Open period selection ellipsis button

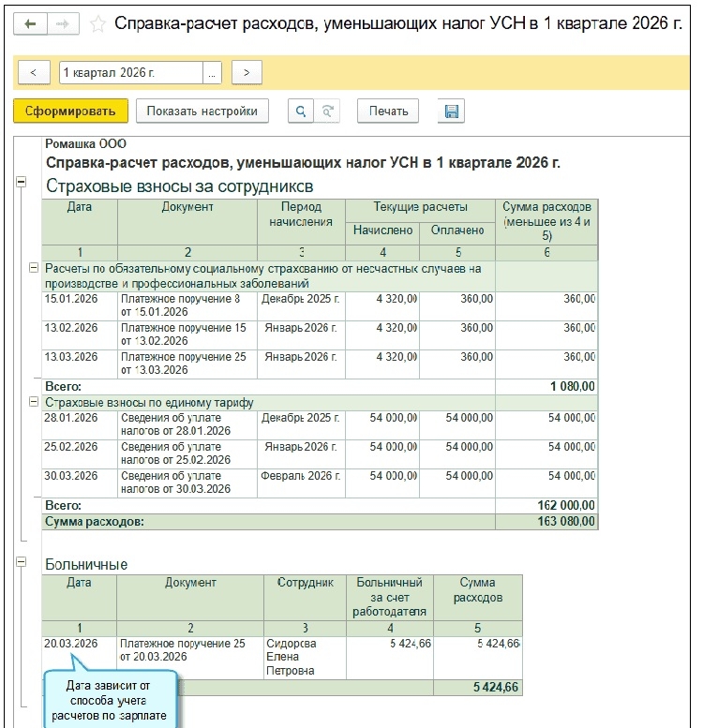tap(214, 72)
